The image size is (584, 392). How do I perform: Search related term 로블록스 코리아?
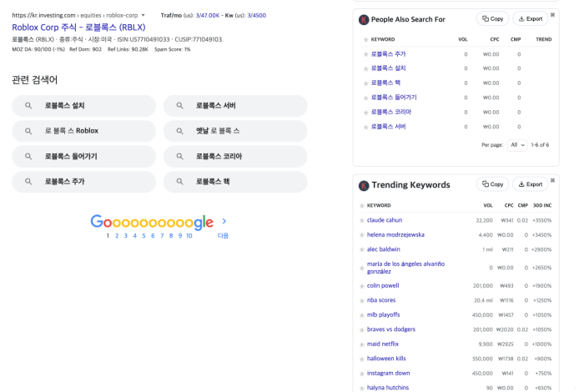(x=235, y=156)
